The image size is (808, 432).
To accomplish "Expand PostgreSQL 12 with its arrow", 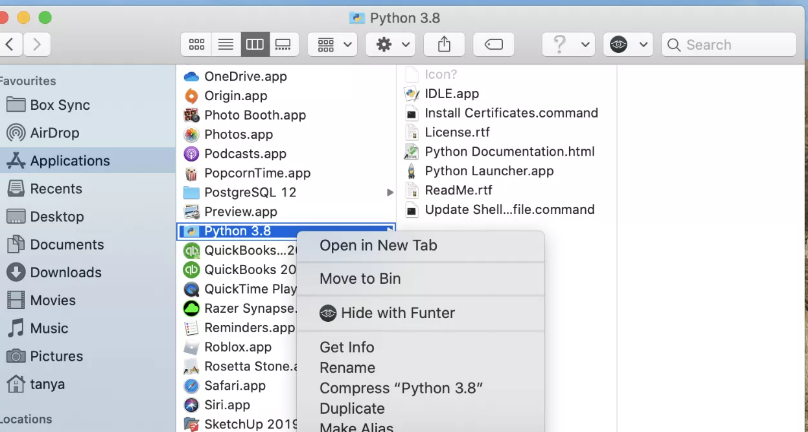I will tap(390, 192).
